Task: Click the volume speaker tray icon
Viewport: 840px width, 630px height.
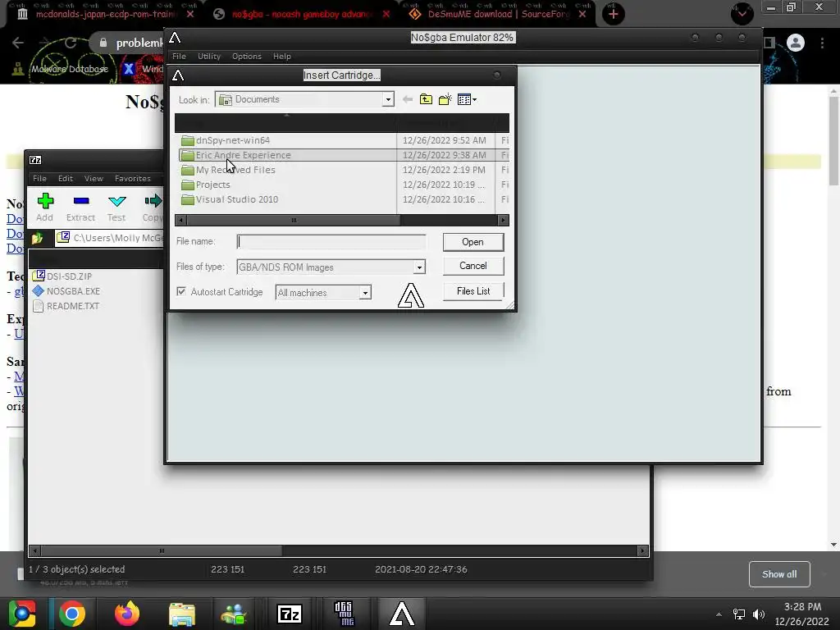Action: point(759,614)
